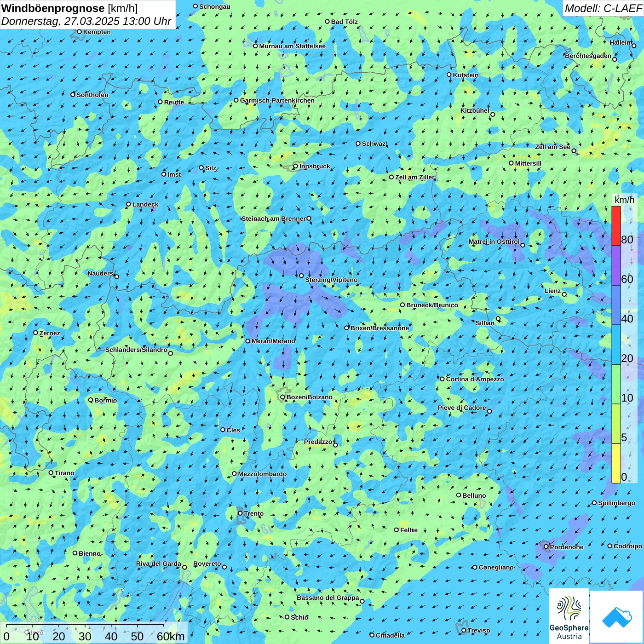Click the 'Reutte' label
This screenshot has height=644, width=644.
point(174,102)
